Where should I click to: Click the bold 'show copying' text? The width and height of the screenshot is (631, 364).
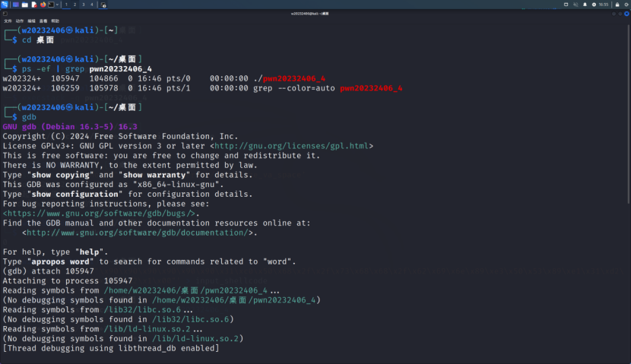pyautogui.click(x=59, y=175)
